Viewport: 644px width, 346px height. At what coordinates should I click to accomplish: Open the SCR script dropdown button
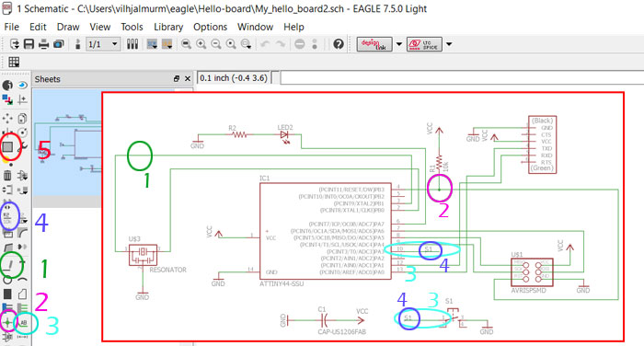(x=152, y=44)
